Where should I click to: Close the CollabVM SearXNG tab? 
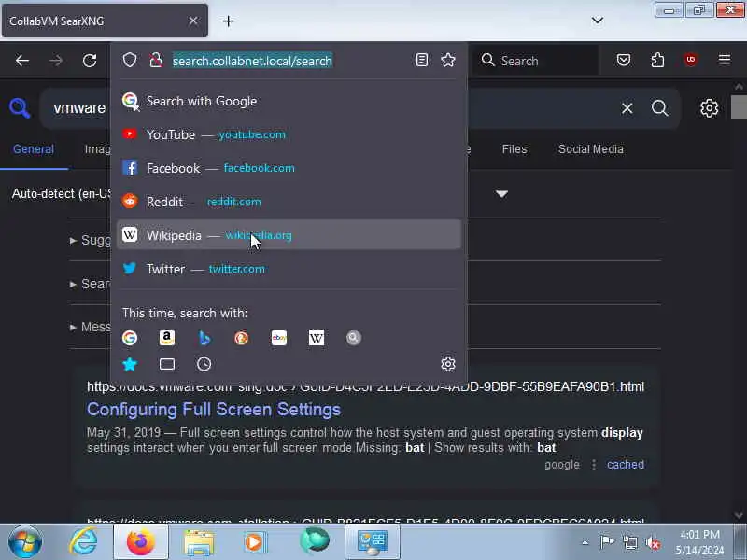193,21
